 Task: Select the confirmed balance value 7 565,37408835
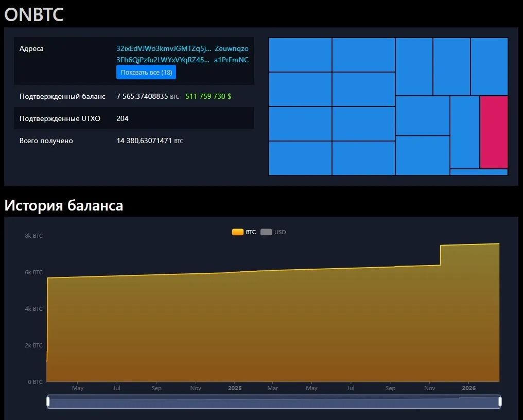(x=142, y=96)
